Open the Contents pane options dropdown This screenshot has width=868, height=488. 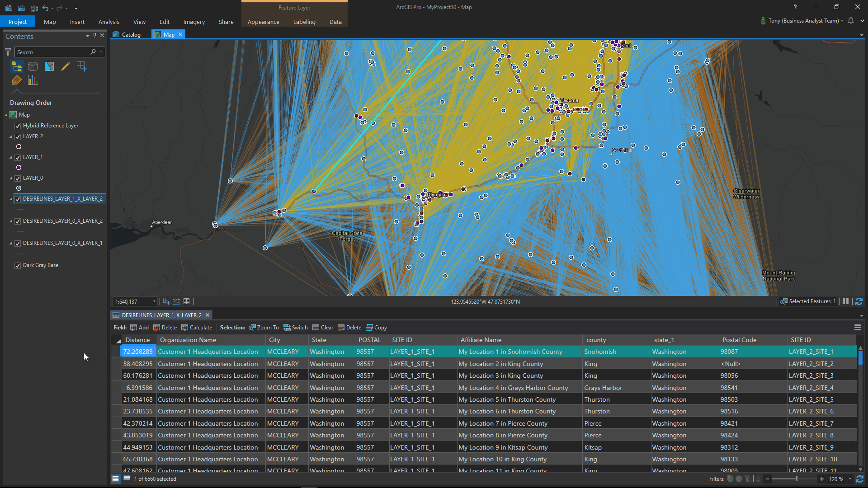click(87, 36)
